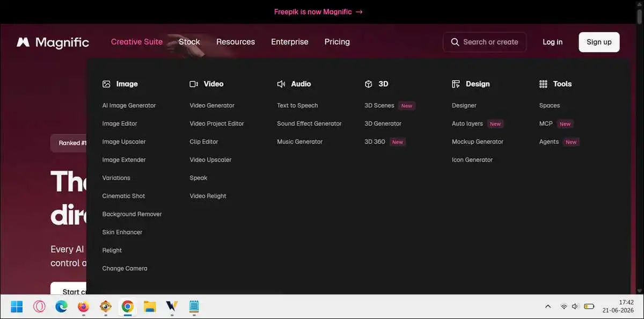
Task: Open Image Extender
Action: point(124,160)
